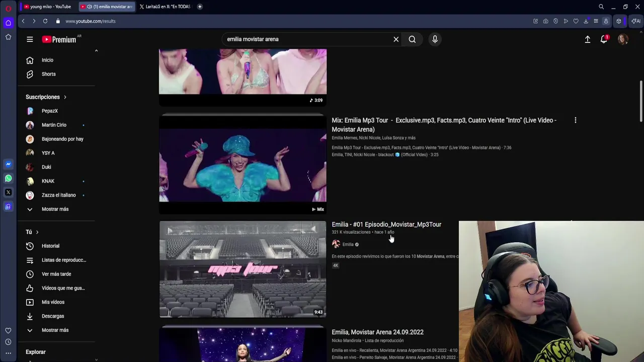Click the page vertical scrollbar
Image resolution: width=644 pixels, height=362 pixels.
pos(641,101)
